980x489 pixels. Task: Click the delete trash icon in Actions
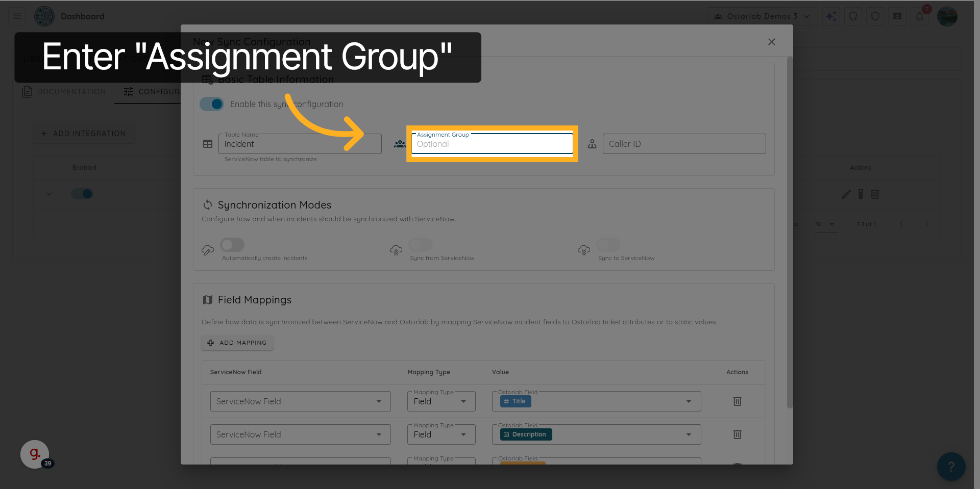(875, 194)
